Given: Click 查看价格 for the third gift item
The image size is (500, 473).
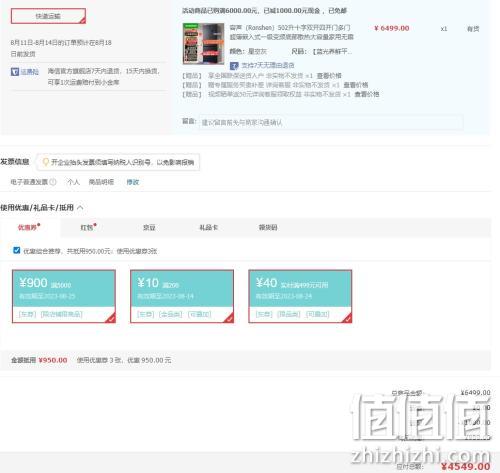Looking at the screenshot, I should [x=367, y=94].
